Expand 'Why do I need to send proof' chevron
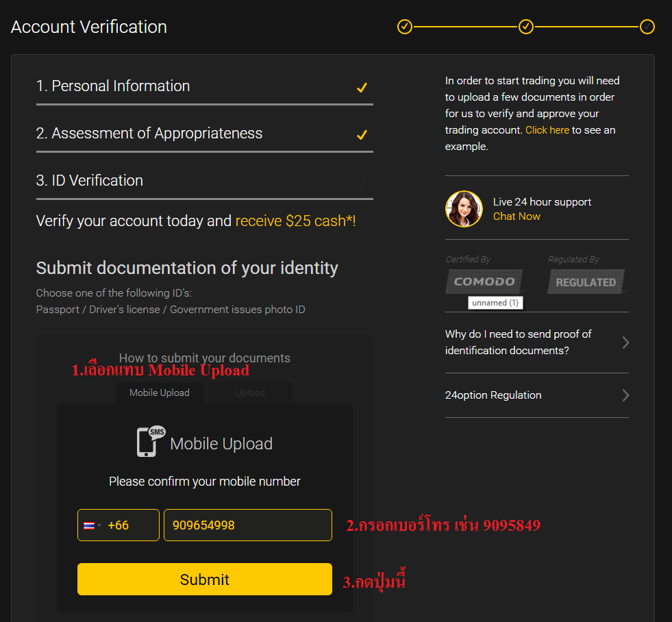This screenshot has height=622, width=672. coord(625,343)
